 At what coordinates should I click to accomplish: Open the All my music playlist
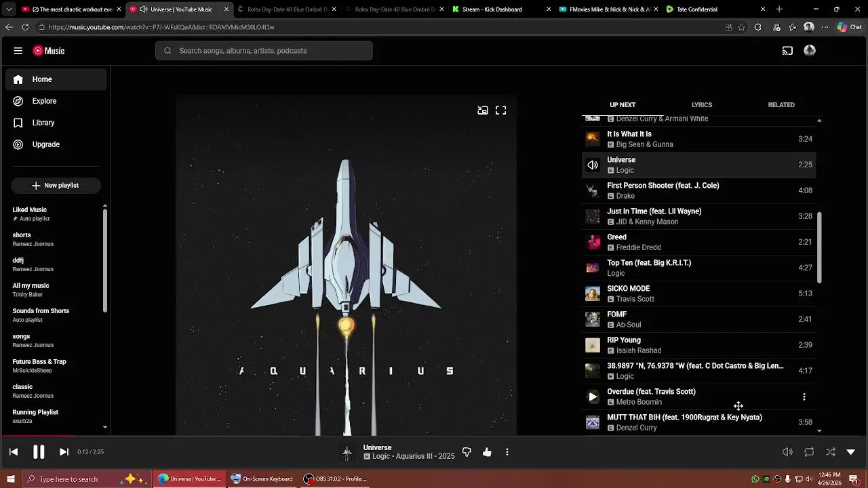tap(54, 290)
